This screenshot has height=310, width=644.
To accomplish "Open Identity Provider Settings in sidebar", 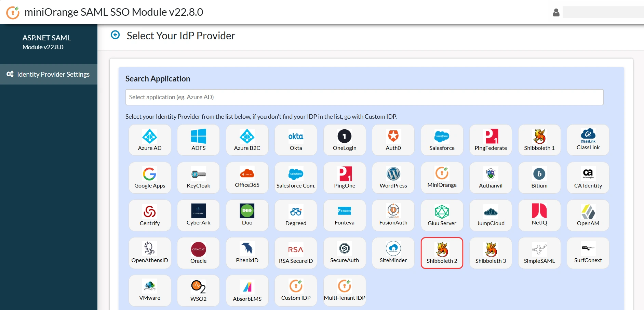I will [49, 74].
